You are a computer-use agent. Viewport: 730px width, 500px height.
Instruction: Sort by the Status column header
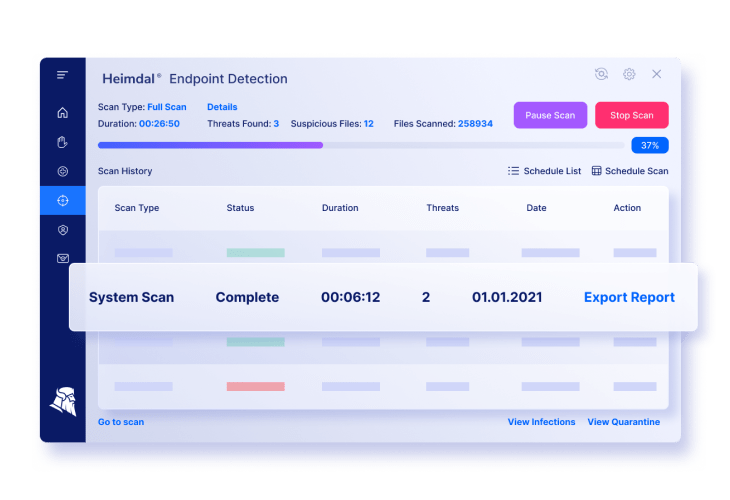click(x=240, y=208)
